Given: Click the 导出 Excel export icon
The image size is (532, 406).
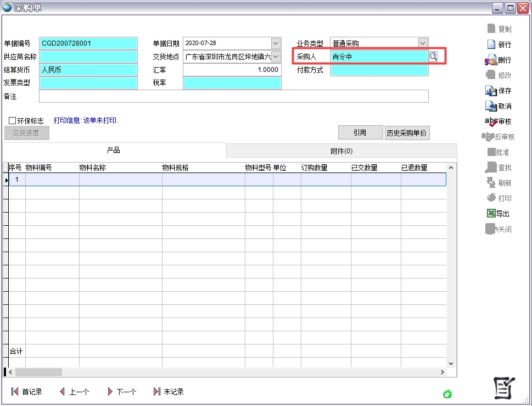Looking at the screenshot, I should [x=491, y=214].
